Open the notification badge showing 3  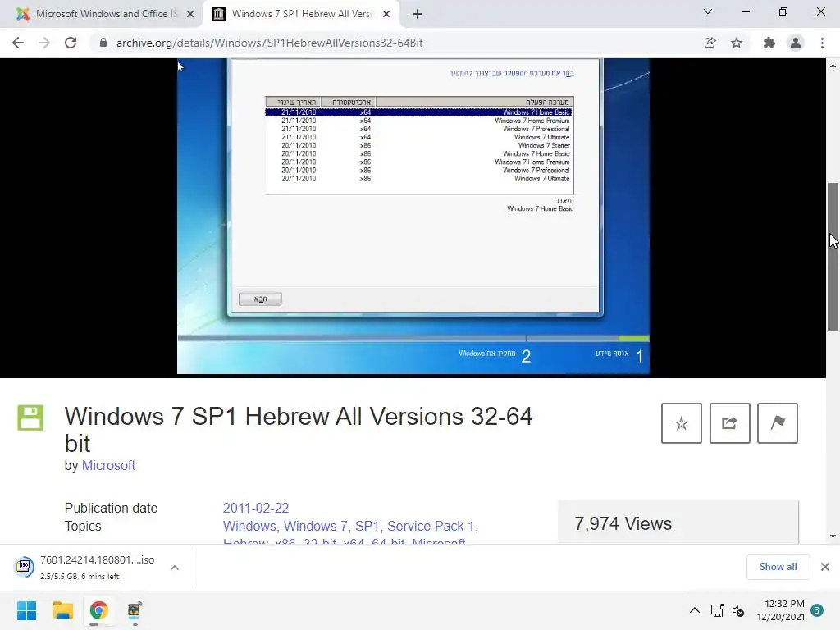tap(817, 610)
